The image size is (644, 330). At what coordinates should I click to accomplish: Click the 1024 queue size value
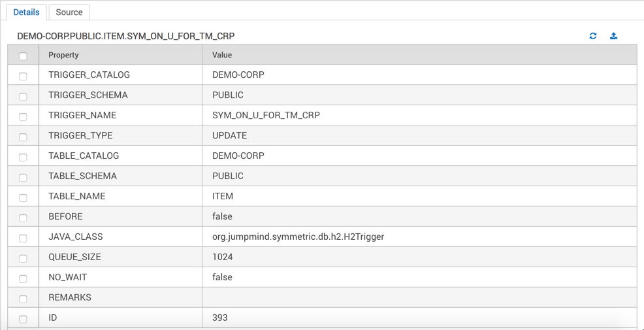coord(223,257)
